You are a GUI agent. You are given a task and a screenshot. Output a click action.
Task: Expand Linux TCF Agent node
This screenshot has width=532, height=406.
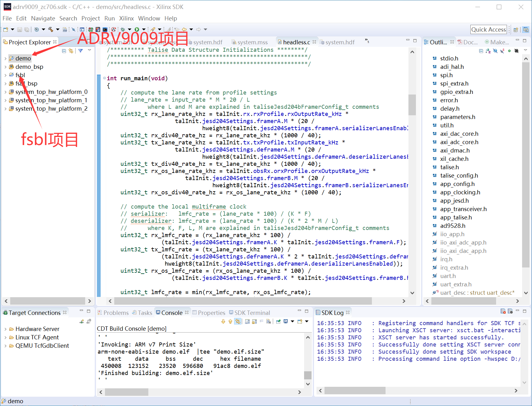(x=6, y=337)
